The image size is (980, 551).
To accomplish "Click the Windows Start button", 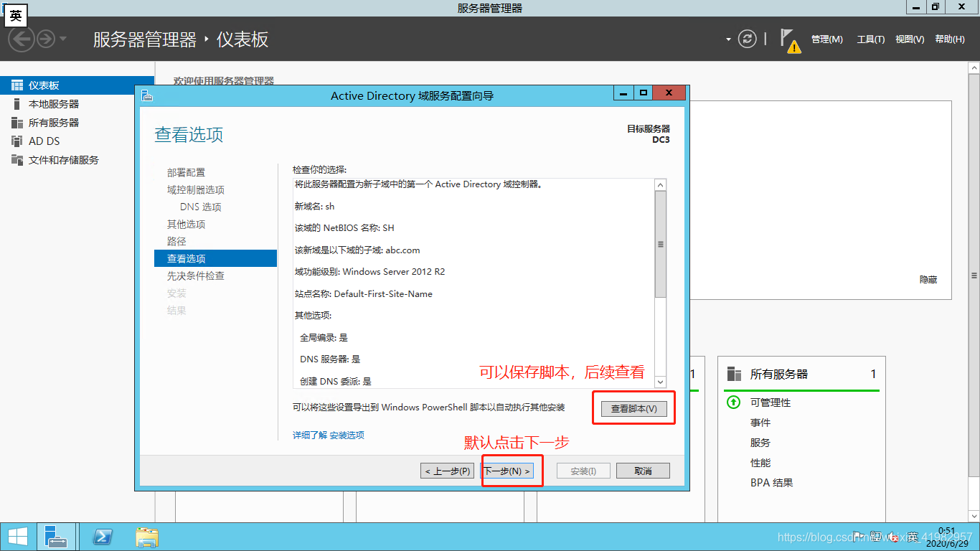I will (x=18, y=537).
